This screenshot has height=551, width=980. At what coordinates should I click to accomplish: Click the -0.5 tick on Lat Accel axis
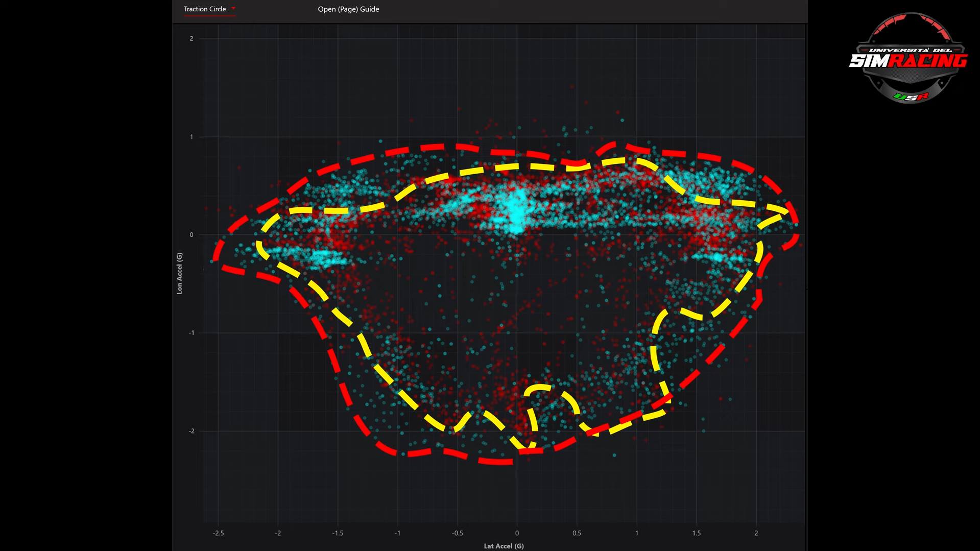click(457, 533)
